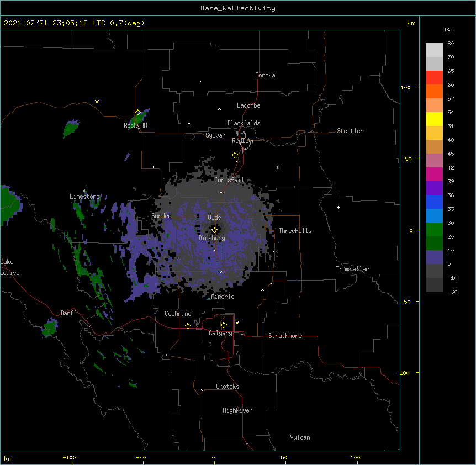The image size is (476, 465).
Task: Click the 50 tick on the bottom axis
Action: (284, 457)
